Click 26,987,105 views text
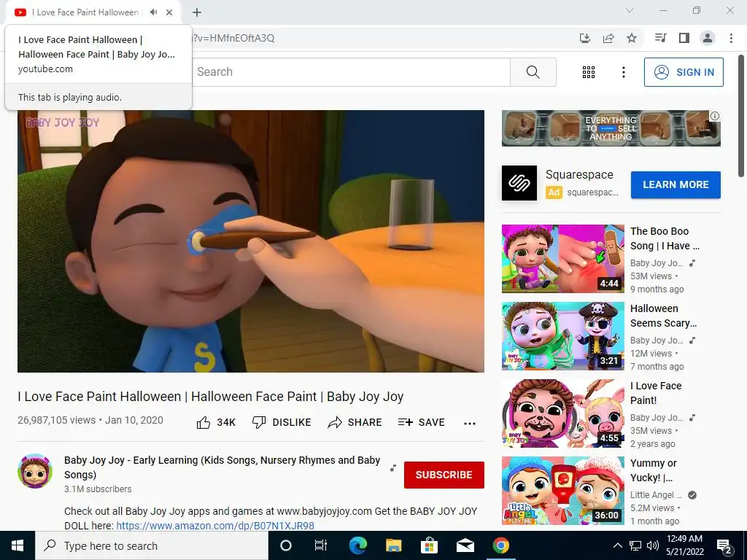This screenshot has height=560, width=747. [57, 420]
